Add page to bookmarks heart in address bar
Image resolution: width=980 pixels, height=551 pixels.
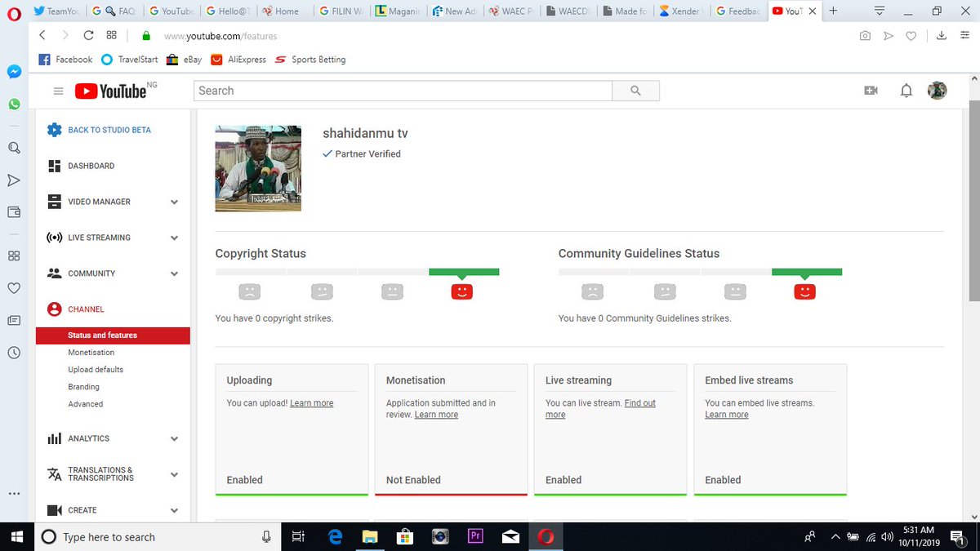[x=911, y=36]
